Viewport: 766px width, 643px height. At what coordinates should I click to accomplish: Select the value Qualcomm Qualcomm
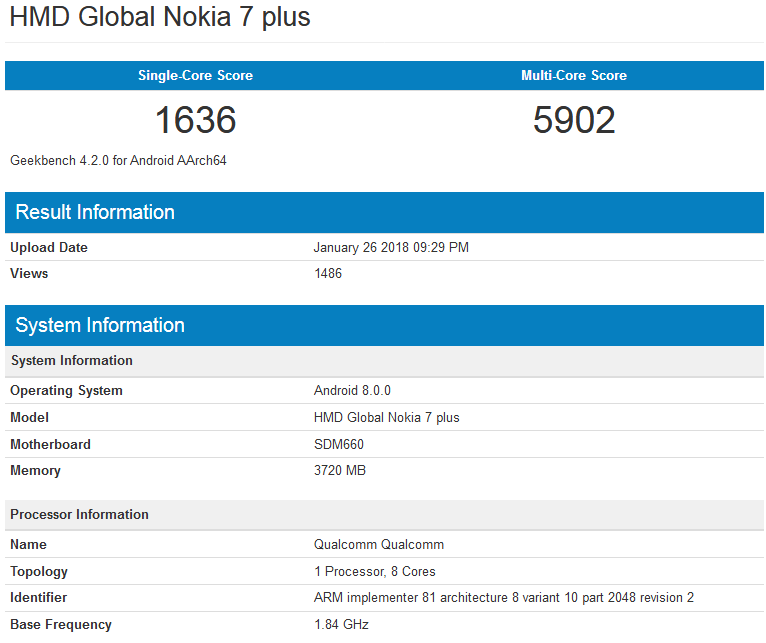[x=379, y=544]
